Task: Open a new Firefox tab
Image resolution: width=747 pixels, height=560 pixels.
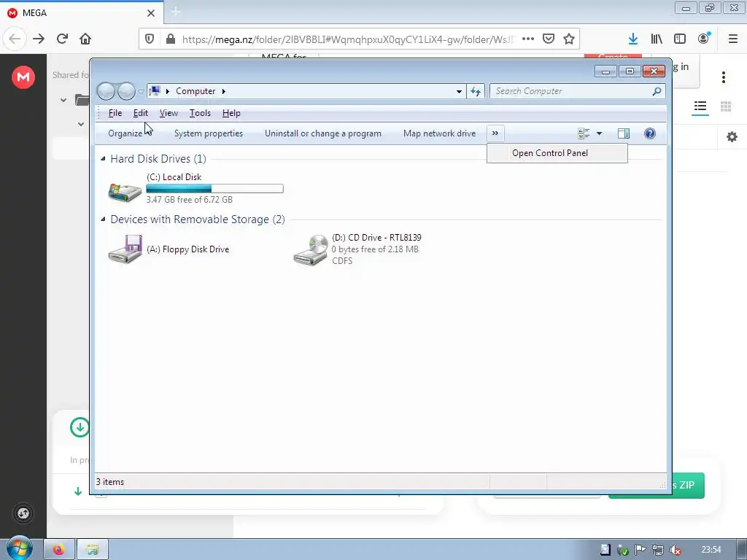Action: [x=176, y=12]
